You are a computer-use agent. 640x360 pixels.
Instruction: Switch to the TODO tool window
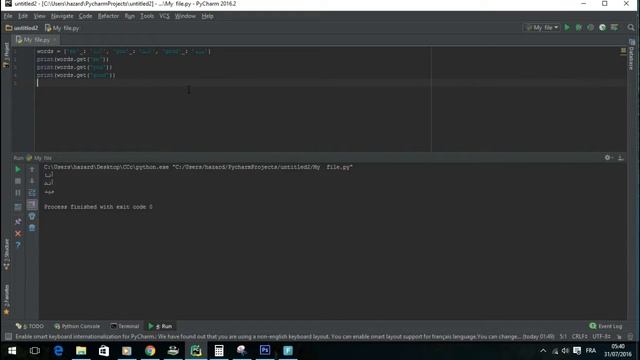[30, 326]
